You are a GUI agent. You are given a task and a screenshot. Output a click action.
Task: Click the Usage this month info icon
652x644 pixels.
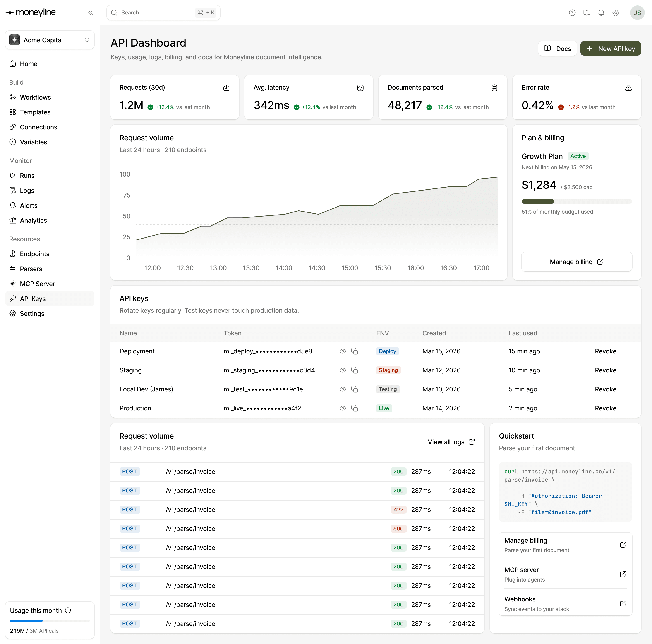pyautogui.click(x=68, y=610)
